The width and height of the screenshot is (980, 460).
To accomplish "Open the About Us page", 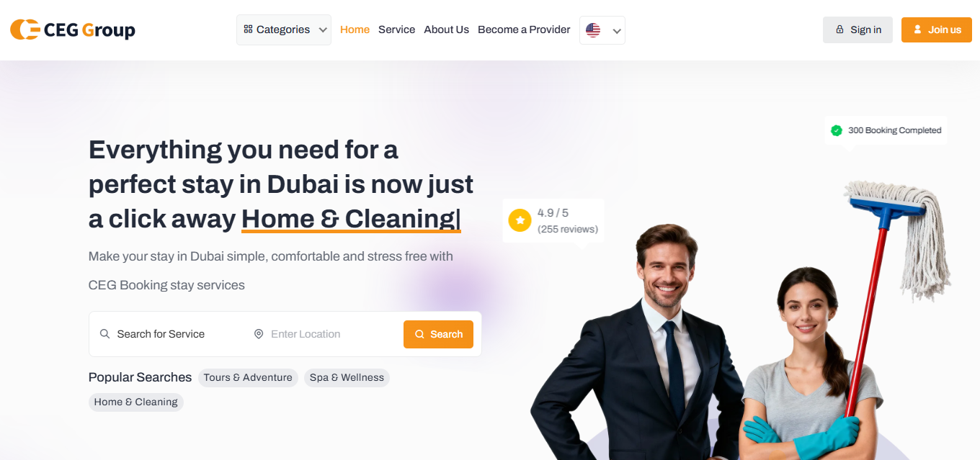I will 447,30.
